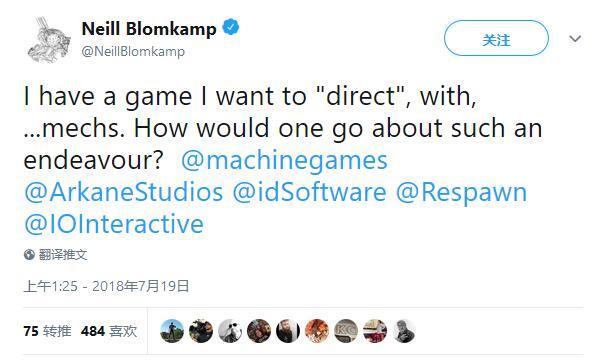Click the second liker avatar

[201, 331]
